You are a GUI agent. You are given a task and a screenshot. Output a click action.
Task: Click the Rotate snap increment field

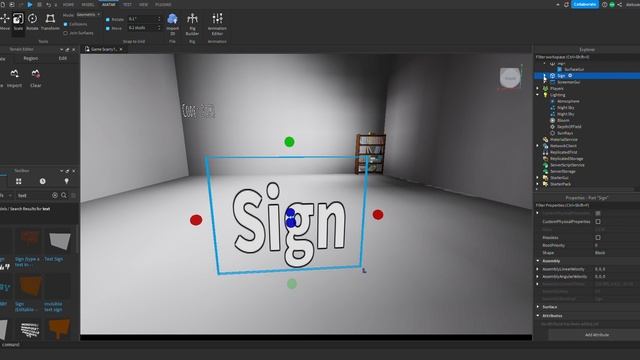[144, 19]
